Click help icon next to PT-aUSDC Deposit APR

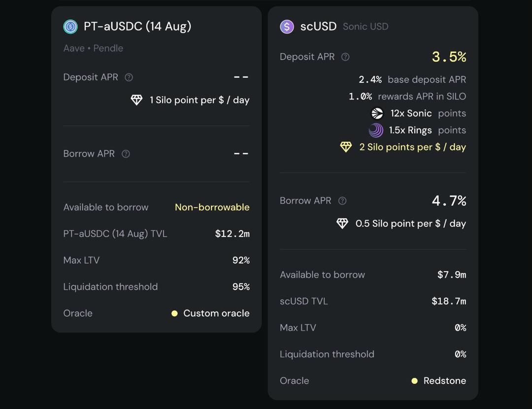coord(129,77)
